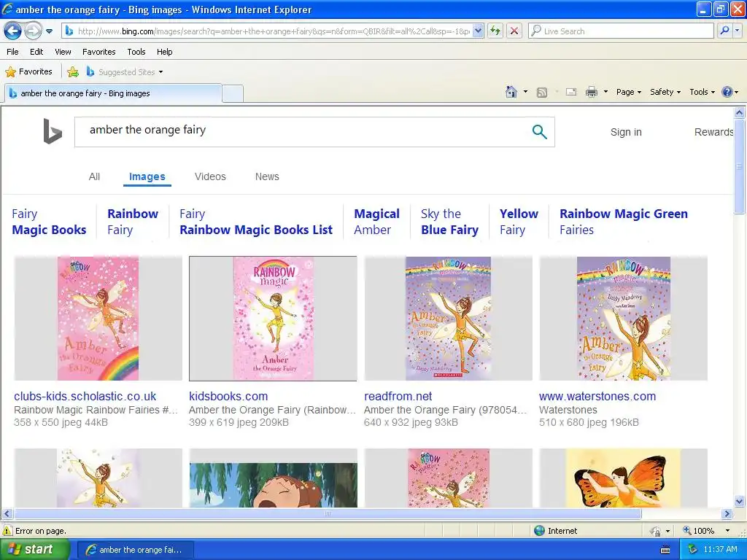Open Suggested Sites dropdown

124,72
